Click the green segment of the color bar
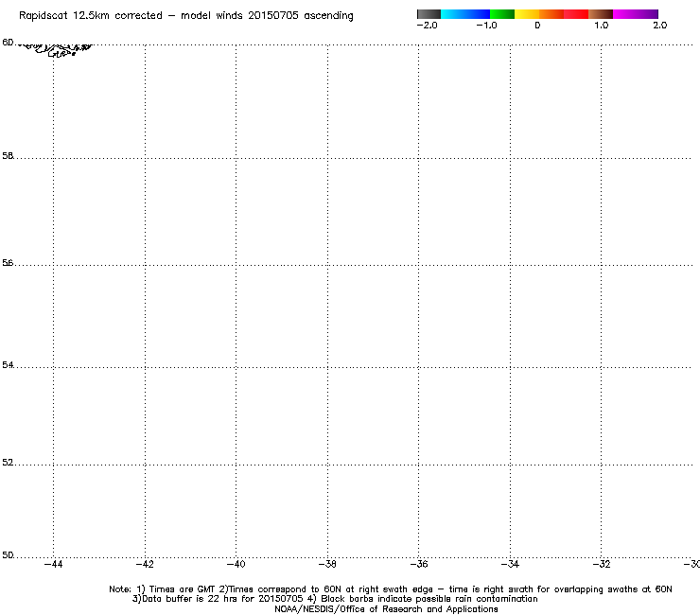Viewport: 700px width, 615px height. point(502,14)
